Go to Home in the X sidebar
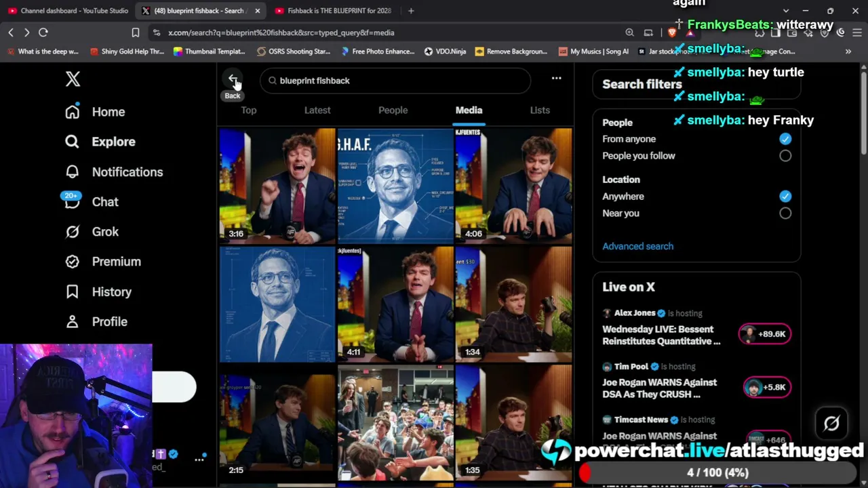Image resolution: width=868 pixels, height=488 pixels. (x=95, y=112)
